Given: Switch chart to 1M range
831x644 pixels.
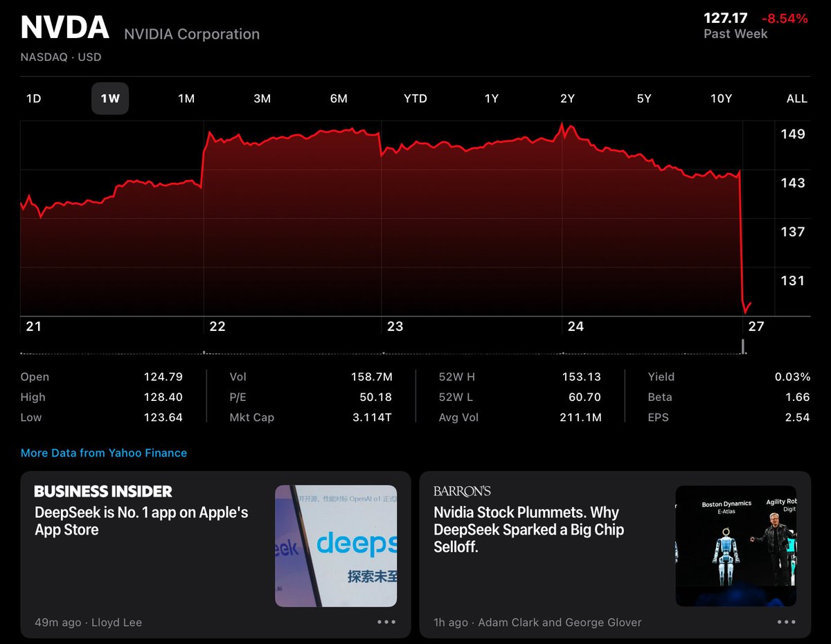Looking at the screenshot, I should [x=186, y=98].
